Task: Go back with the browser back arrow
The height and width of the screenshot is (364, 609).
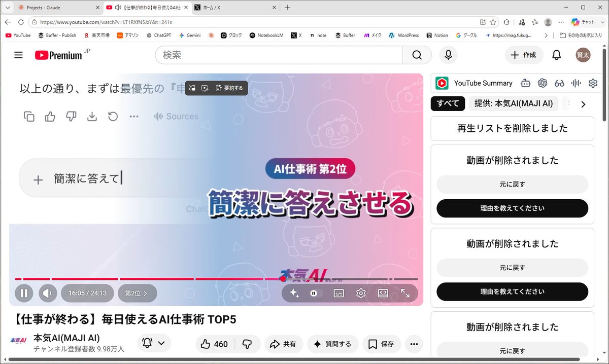Action: coord(8,22)
